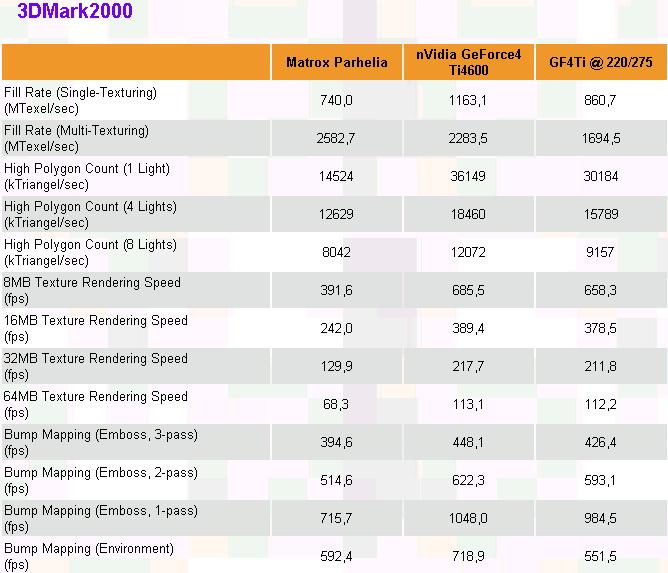Select the value 9157
Viewport: 668px width, 573px height.
(600, 252)
